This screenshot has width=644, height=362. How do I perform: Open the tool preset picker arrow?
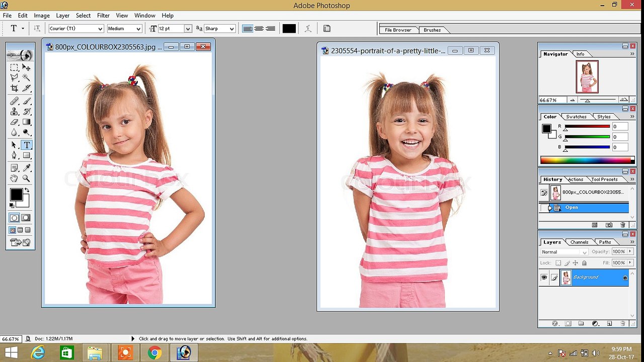[23, 29]
